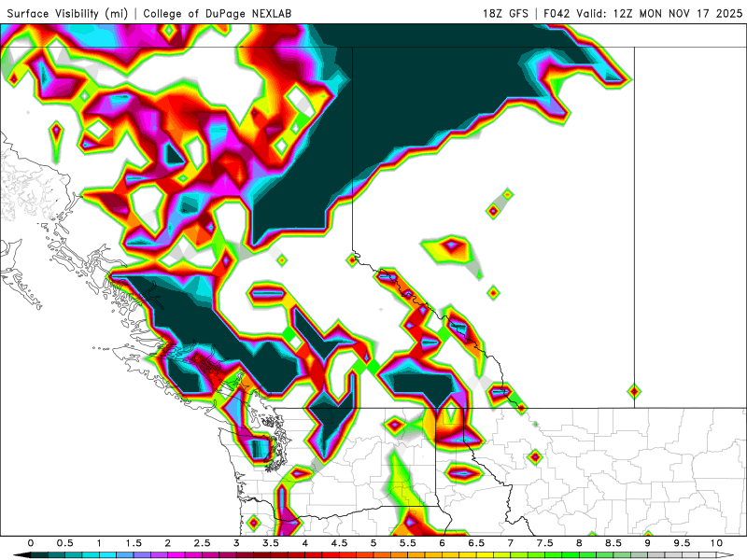Click the 'College of DuPage NEXLAB' label

218,13
